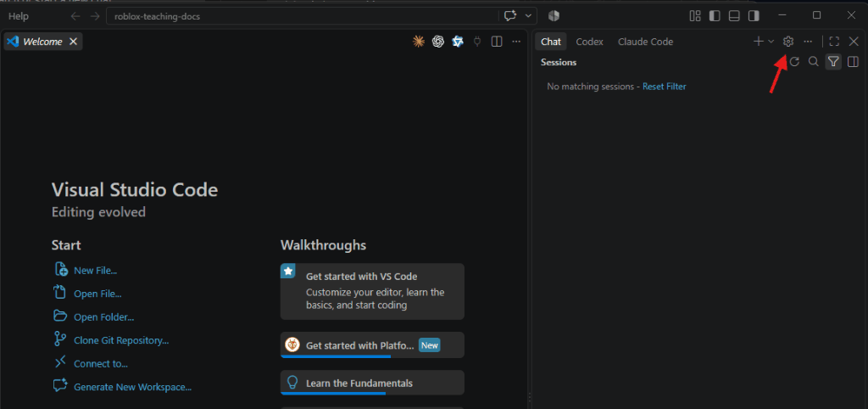Open editor More Actions ellipsis
The height and width of the screenshot is (409, 868).
point(516,42)
